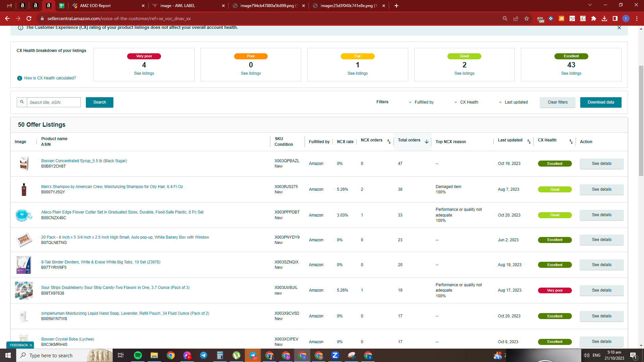Click the Windows taskbar search box

pyautogui.click(x=65, y=355)
